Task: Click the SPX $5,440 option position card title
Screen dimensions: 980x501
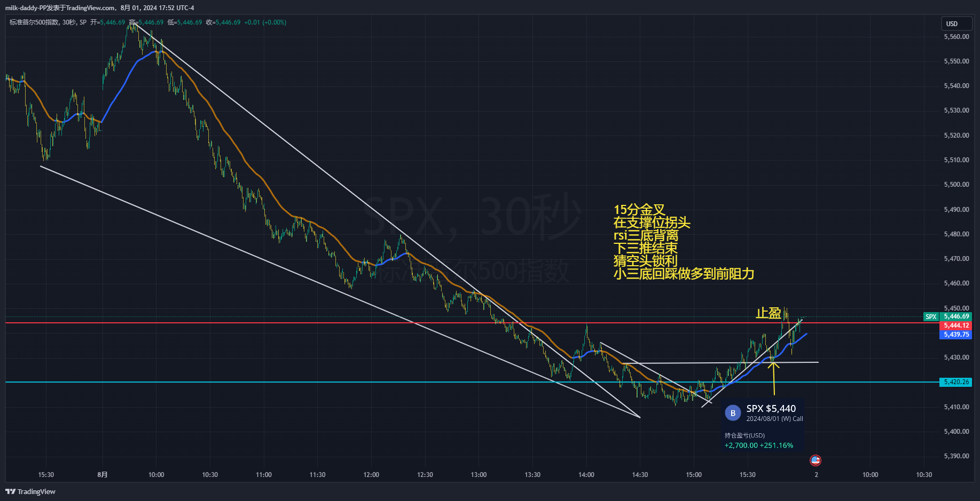Action: [x=771, y=409]
